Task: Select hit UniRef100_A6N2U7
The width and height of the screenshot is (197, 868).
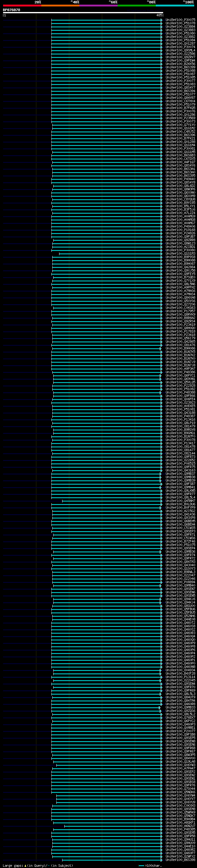Action: coord(180,826)
